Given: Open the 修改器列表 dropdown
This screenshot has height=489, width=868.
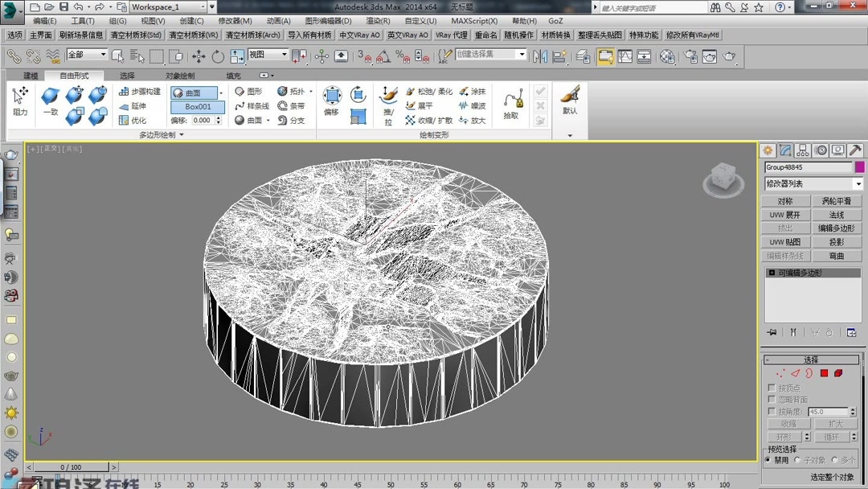Looking at the screenshot, I should pyautogui.click(x=812, y=183).
